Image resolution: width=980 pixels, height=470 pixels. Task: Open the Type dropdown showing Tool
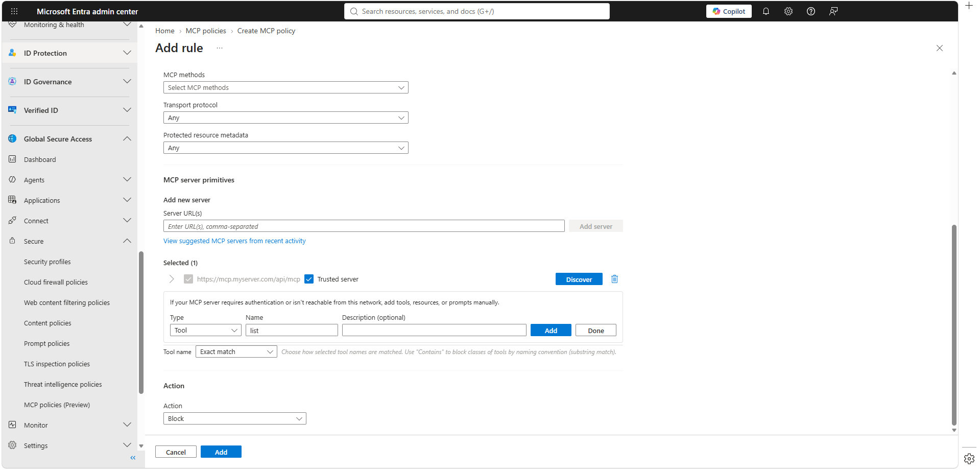click(x=206, y=330)
